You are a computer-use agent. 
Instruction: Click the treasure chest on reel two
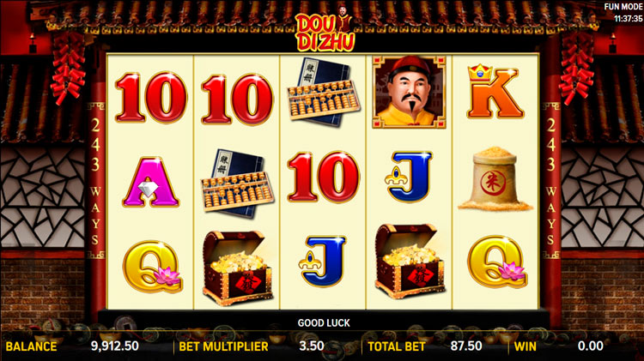237,268
